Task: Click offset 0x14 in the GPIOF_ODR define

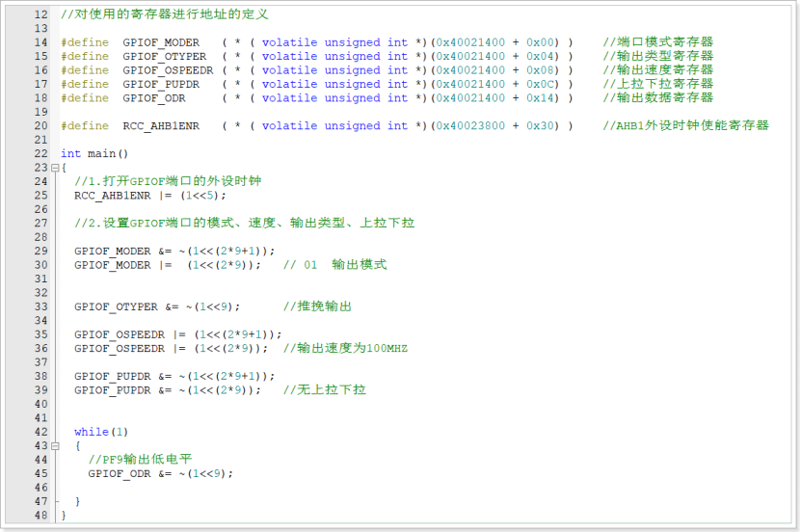Action: click(x=540, y=98)
